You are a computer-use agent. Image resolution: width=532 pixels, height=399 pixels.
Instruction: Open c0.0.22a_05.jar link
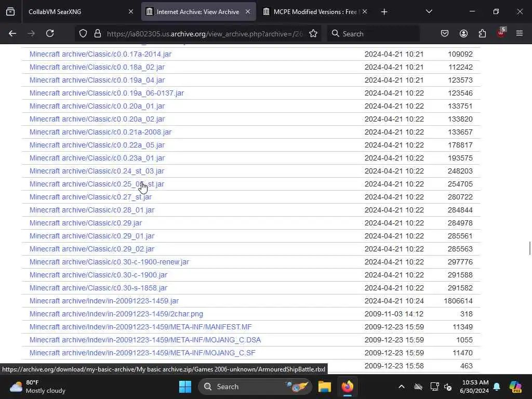pos(97,145)
